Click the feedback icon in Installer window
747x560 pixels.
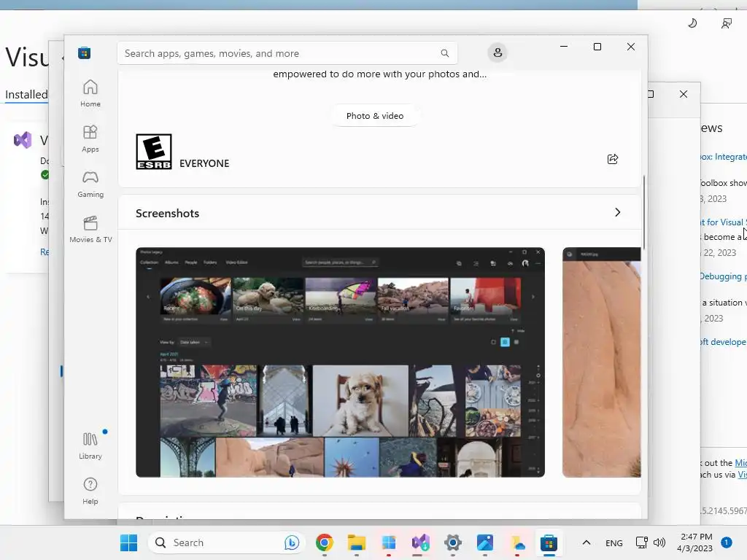pos(726,23)
